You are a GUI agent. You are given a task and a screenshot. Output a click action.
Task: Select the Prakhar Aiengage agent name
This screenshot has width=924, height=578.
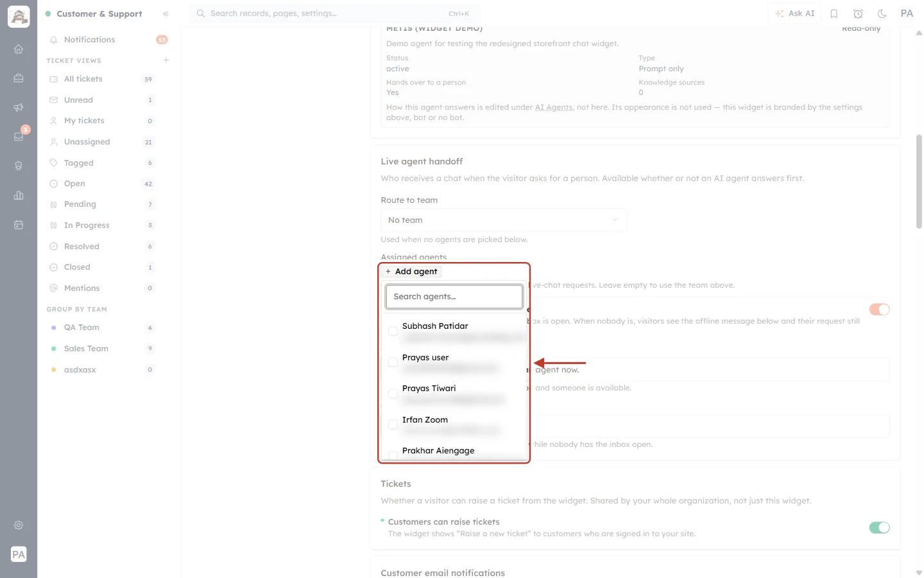click(438, 451)
